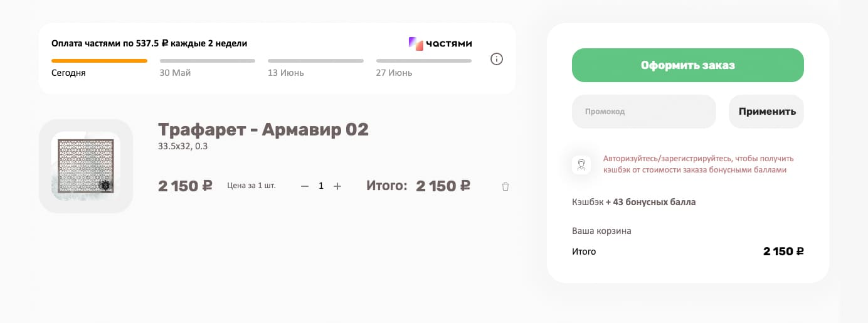Click the user avatar icon near login notice
The width and height of the screenshot is (868, 323).
[581, 165]
